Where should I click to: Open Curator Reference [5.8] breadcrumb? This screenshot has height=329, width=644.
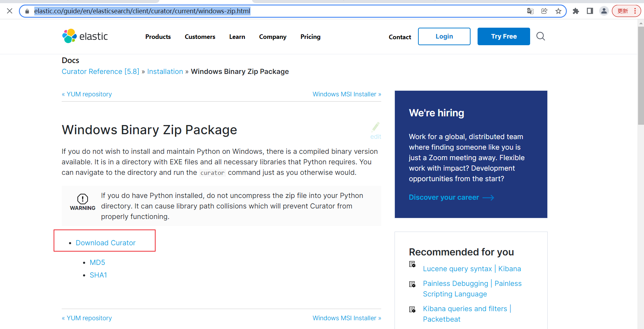coord(101,71)
